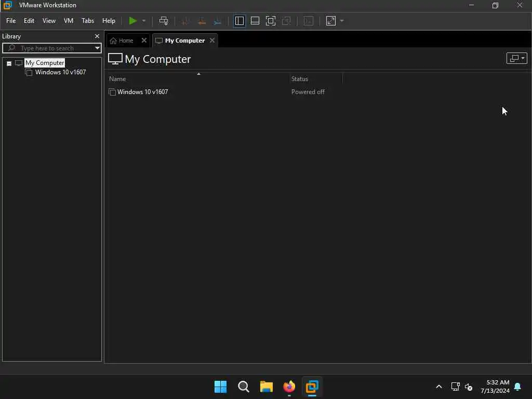Show hidden system tray icons
Viewport: 532px width, 399px height.
438,387
